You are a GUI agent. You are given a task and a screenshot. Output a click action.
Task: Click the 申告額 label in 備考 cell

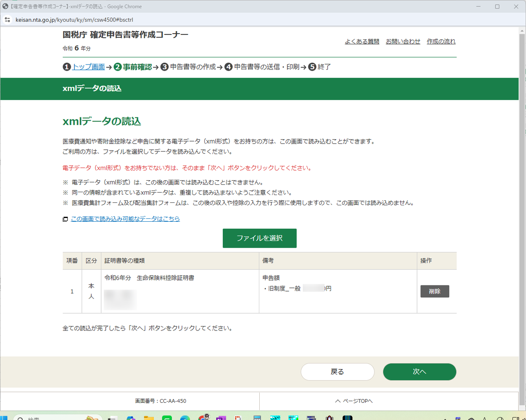(271, 278)
